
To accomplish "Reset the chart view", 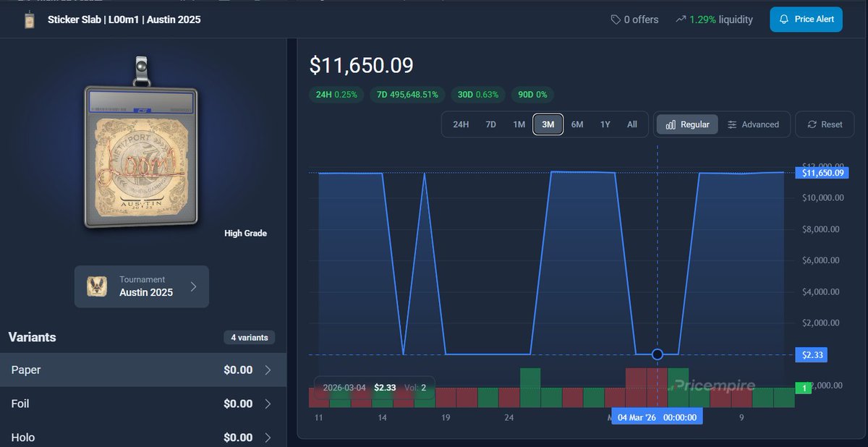I will [x=825, y=124].
